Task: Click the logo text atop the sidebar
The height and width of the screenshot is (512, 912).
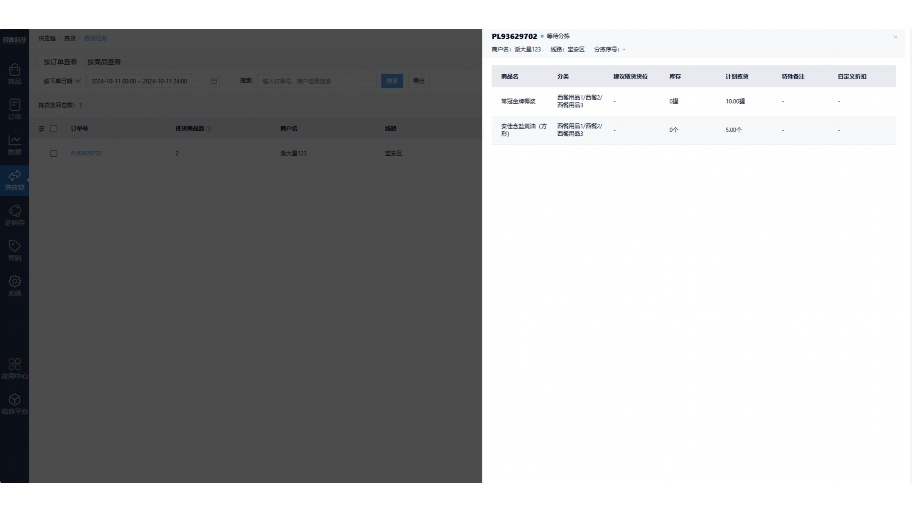Action: (x=15, y=40)
